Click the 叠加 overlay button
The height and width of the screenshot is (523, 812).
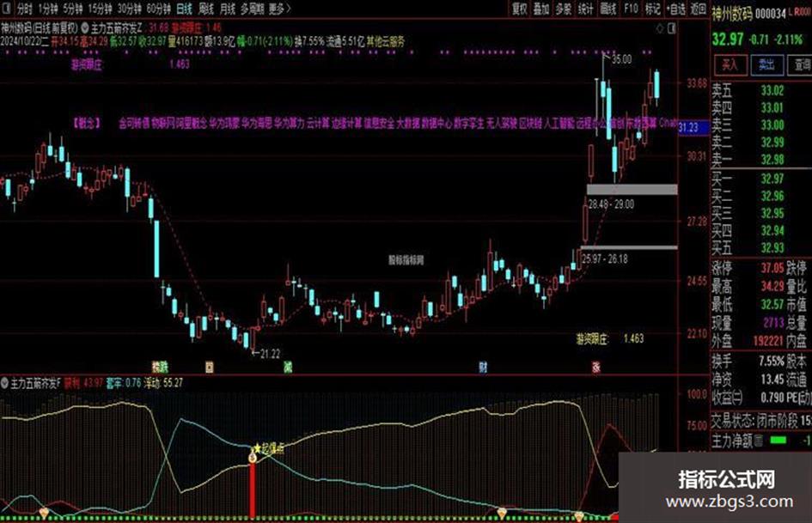point(541,9)
